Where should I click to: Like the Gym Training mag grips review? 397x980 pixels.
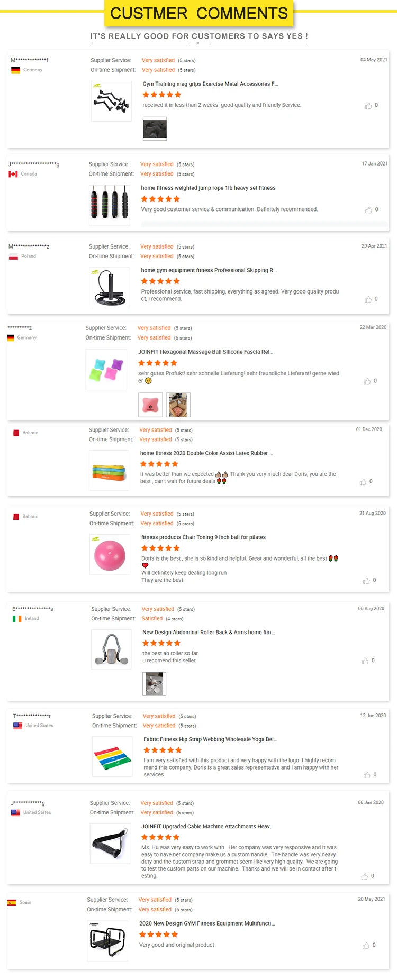(x=368, y=106)
